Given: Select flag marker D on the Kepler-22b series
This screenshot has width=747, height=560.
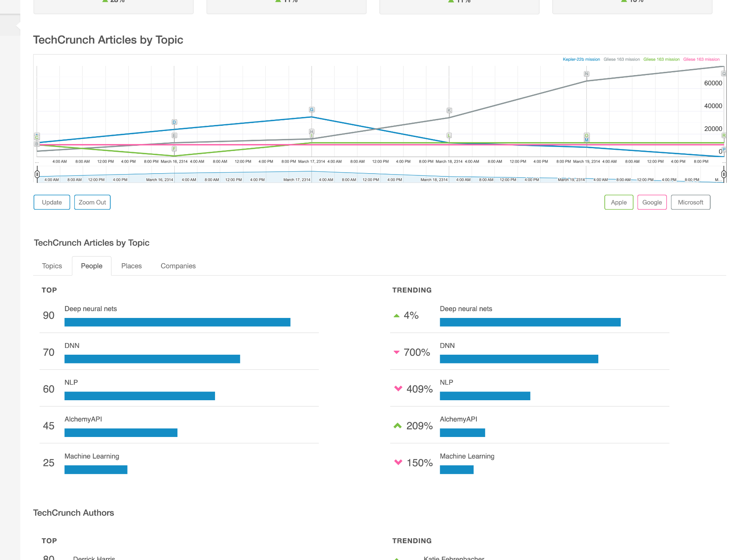Looking at the screenshot, I should coord(174,122).
